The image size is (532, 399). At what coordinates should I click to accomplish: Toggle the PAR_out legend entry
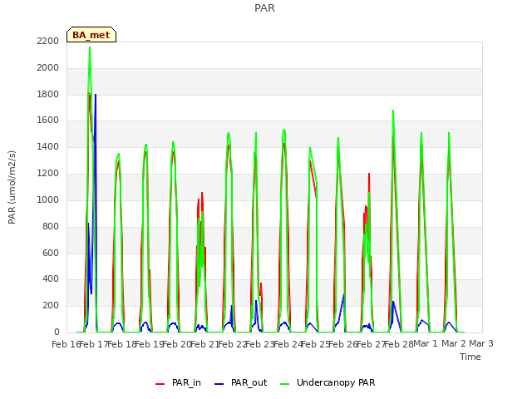(241, 382)
